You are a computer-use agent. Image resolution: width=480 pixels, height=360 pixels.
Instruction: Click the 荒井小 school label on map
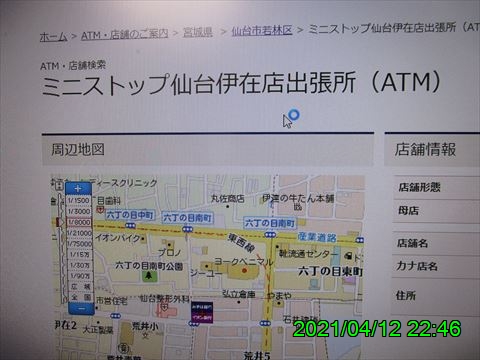pos(145,326)
